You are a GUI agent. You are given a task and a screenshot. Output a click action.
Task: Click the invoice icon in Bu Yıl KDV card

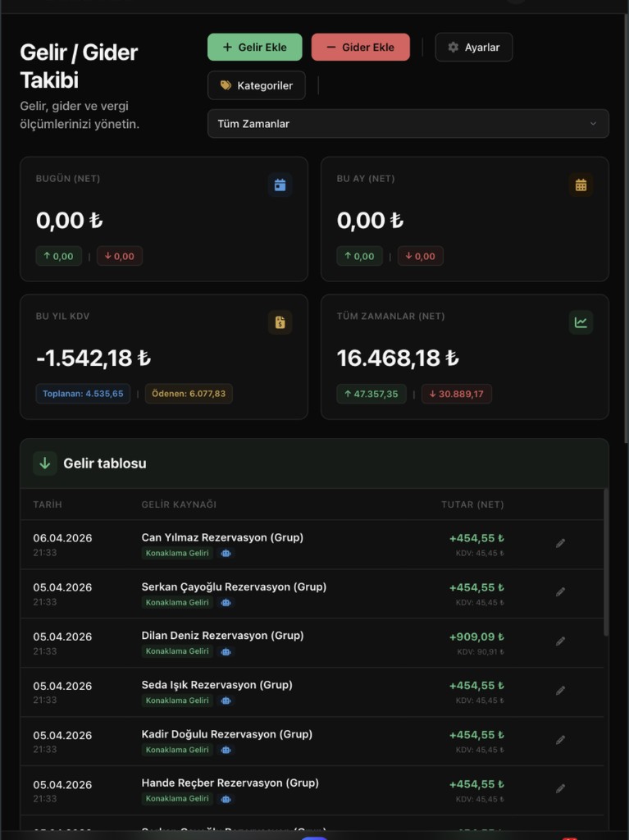point(280,322)
